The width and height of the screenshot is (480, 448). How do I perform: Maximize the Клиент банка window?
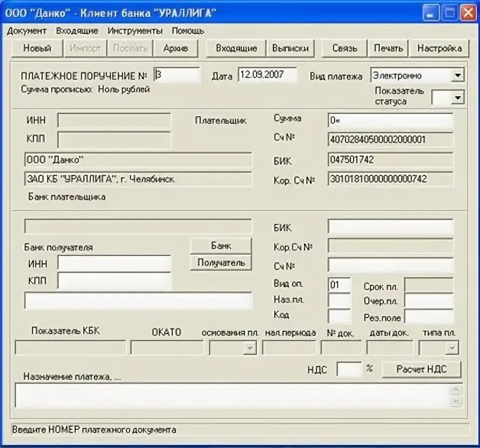click(x=449, y=13)
